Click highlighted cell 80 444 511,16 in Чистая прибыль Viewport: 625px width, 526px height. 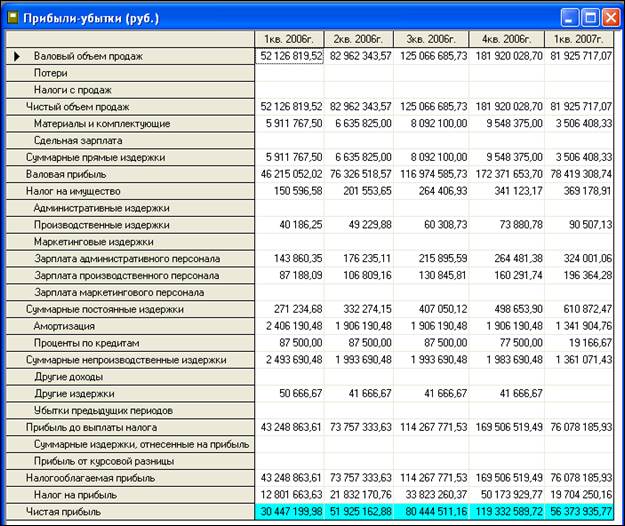click(431, 512)
